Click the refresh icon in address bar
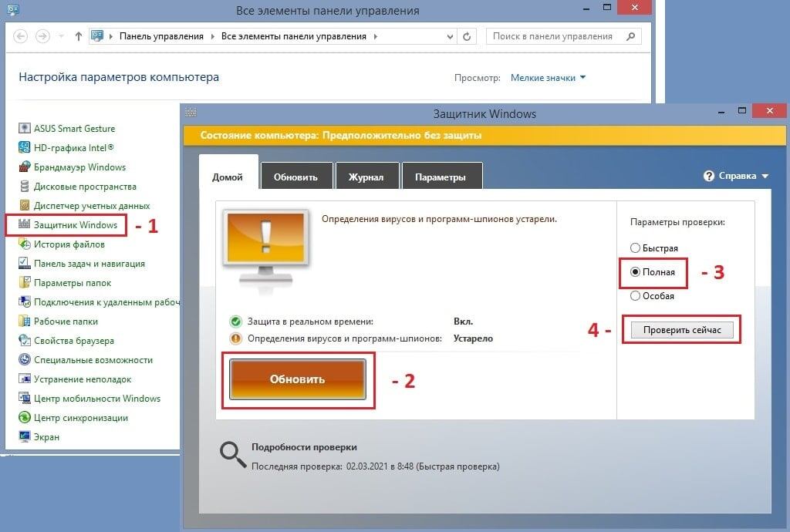The image size is (790, 532). point(467,36)
